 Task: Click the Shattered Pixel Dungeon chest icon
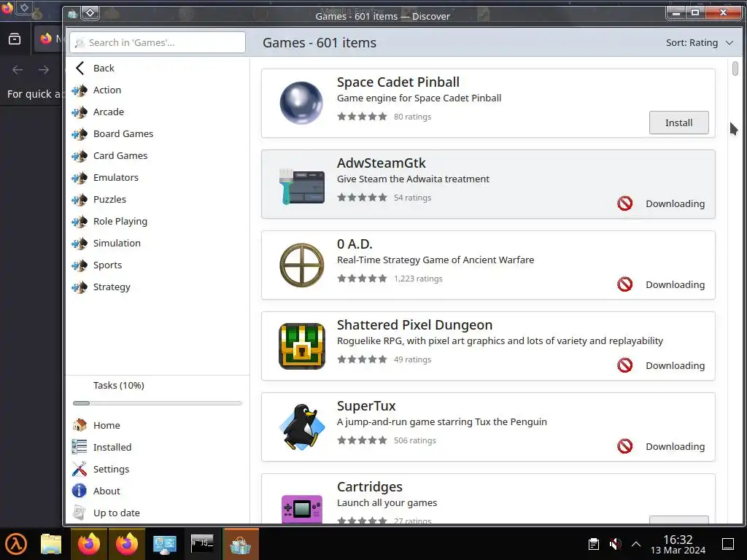[301, 346]
